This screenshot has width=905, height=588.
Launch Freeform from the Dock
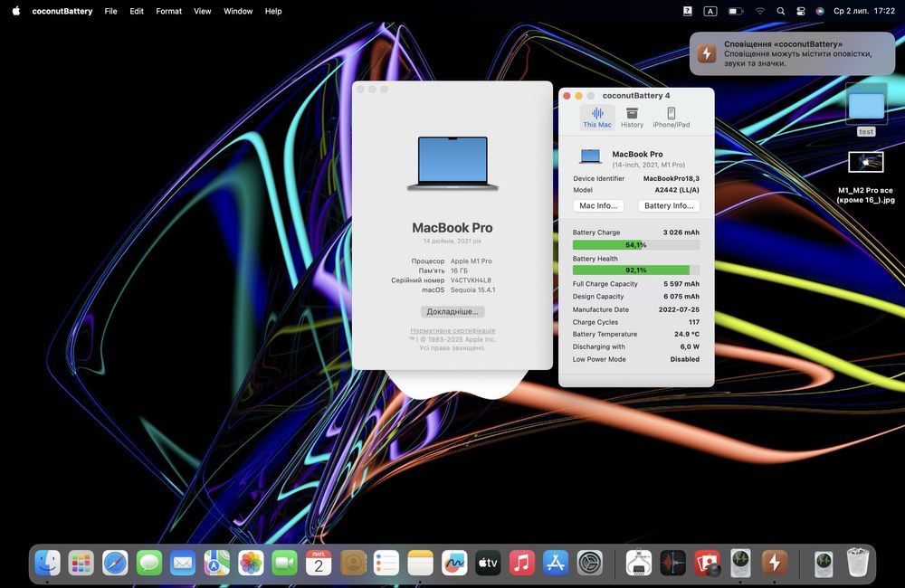[454, 563]
